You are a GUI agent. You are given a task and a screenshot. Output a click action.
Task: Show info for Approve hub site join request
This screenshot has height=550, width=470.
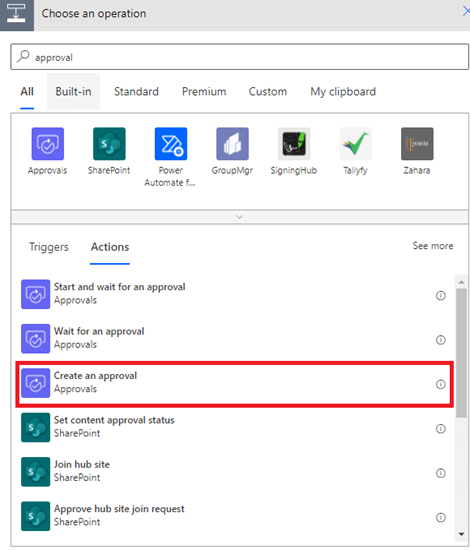(441, 517)
